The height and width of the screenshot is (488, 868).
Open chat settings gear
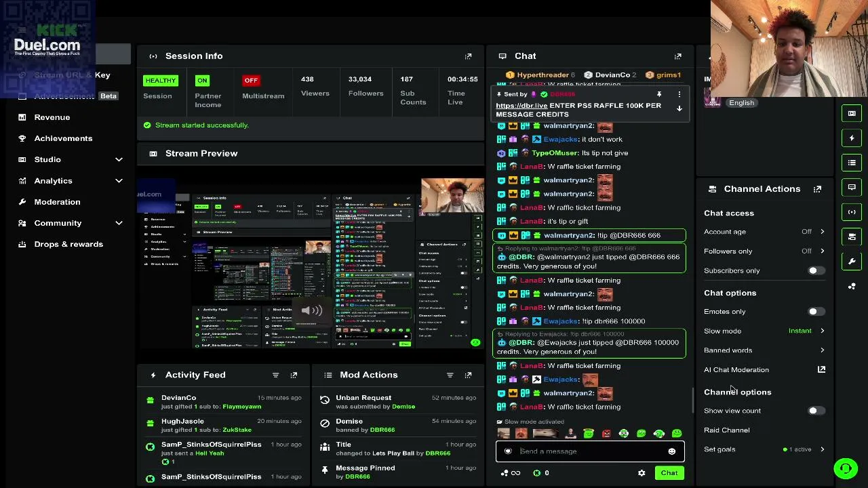(x=642, y=473)
